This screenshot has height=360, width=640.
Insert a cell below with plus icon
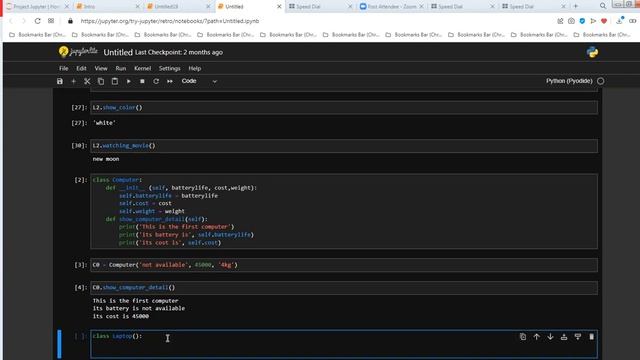click(73, 81)
